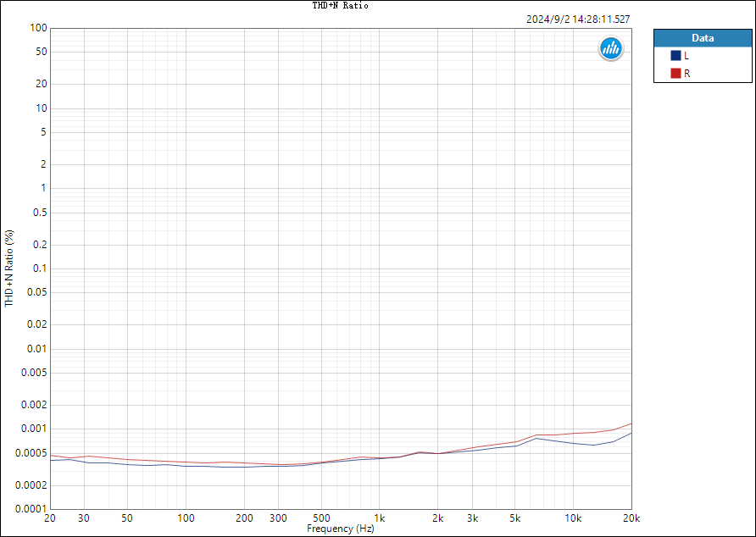Click the 0.0001 tick on the vertical axis
The height and width of the screenshot is (537, 756).
[x=33, y=509]
